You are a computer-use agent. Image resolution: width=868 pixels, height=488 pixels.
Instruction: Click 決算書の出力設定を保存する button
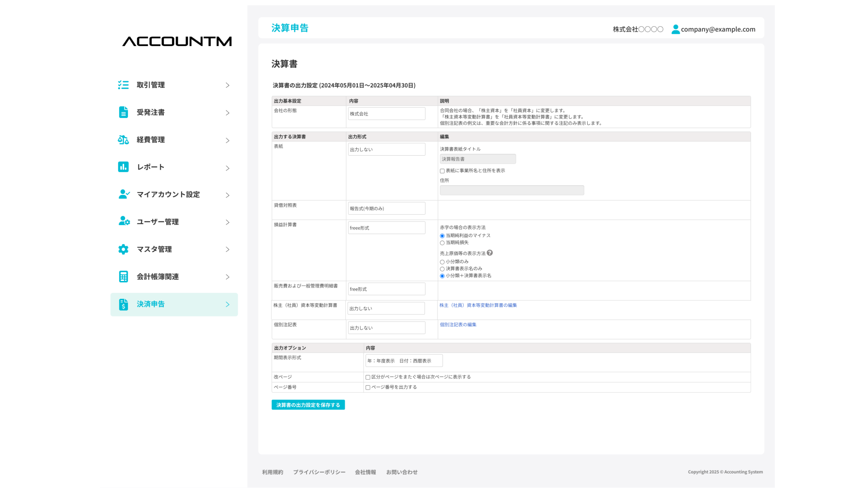click(308, 405)
